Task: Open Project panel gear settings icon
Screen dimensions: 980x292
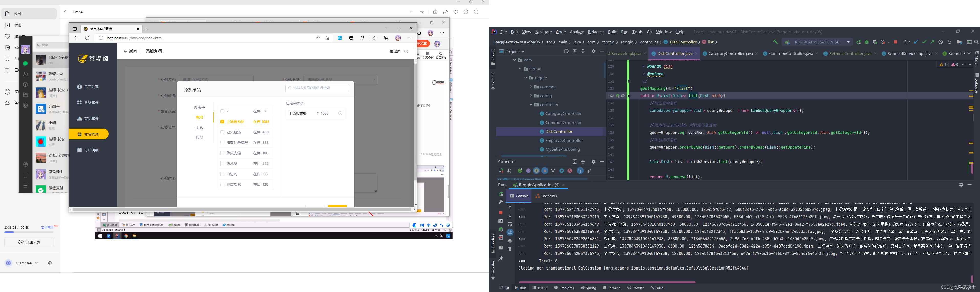Action: (x=594, y=51)
